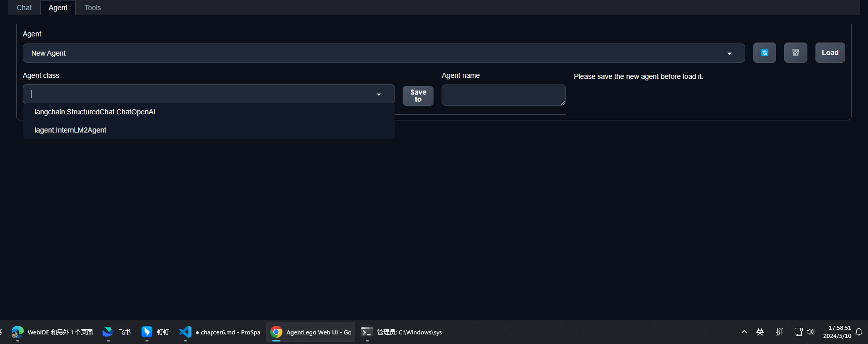Click the Load button
This screenshot has width=868, height=344.
[x=830, y=53]
